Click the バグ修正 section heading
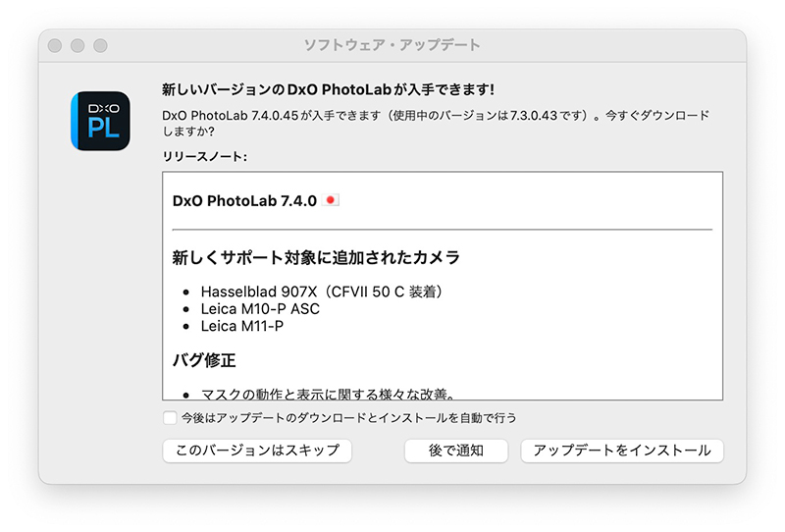This screenshot has height=532, width=785. [x=204, y=359]
